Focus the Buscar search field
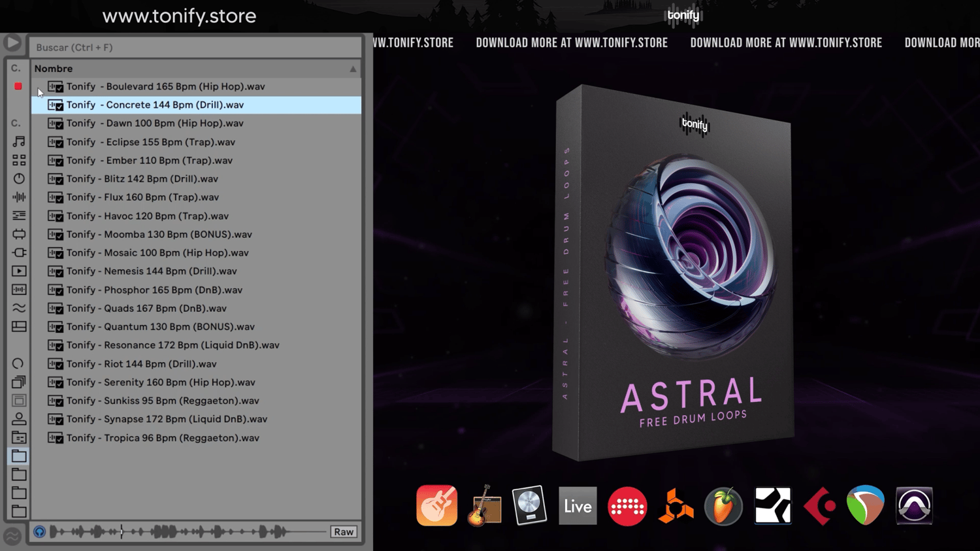The image size is (980, 551). [195, 47]
